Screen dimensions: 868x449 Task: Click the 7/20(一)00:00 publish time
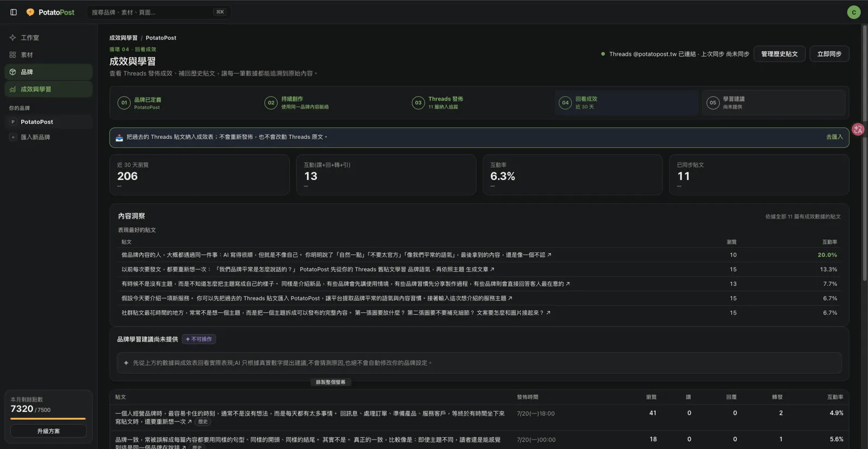coord(536,440)
